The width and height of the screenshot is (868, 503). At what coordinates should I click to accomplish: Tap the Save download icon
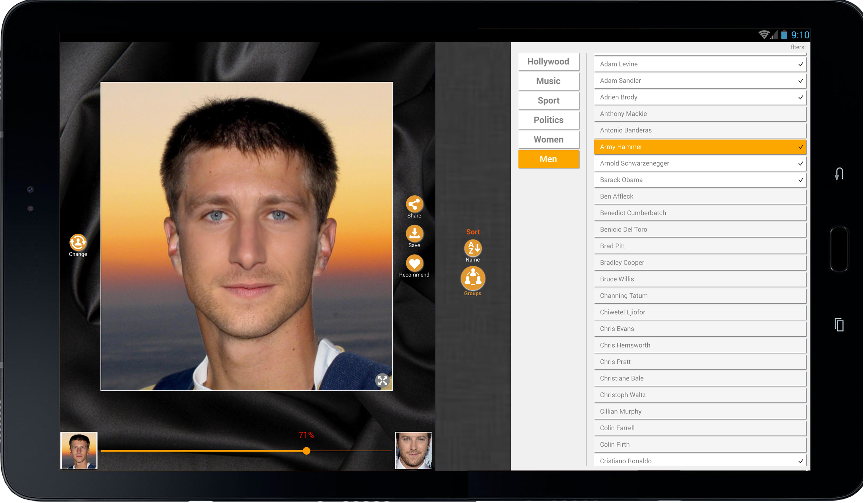[414, 233]
